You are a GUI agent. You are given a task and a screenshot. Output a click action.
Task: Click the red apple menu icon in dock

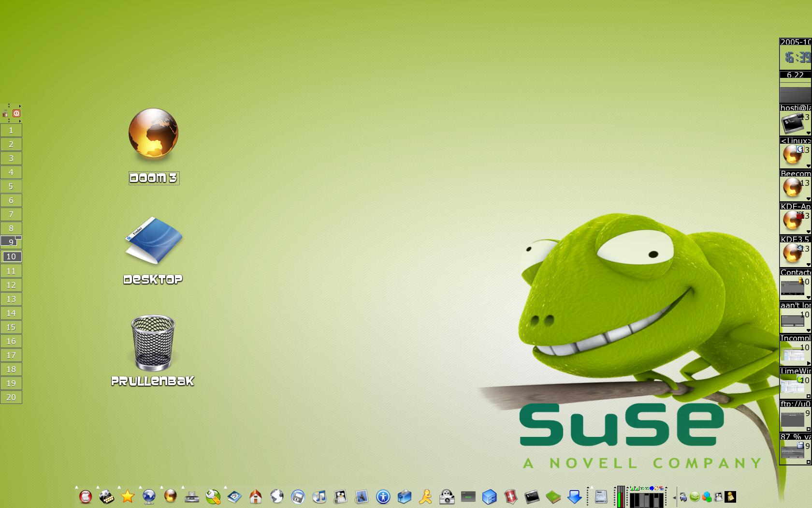86,497
